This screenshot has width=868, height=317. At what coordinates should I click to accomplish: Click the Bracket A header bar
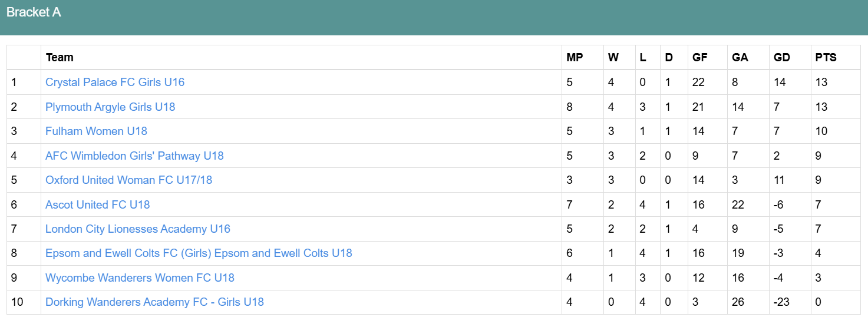point(434,16)
